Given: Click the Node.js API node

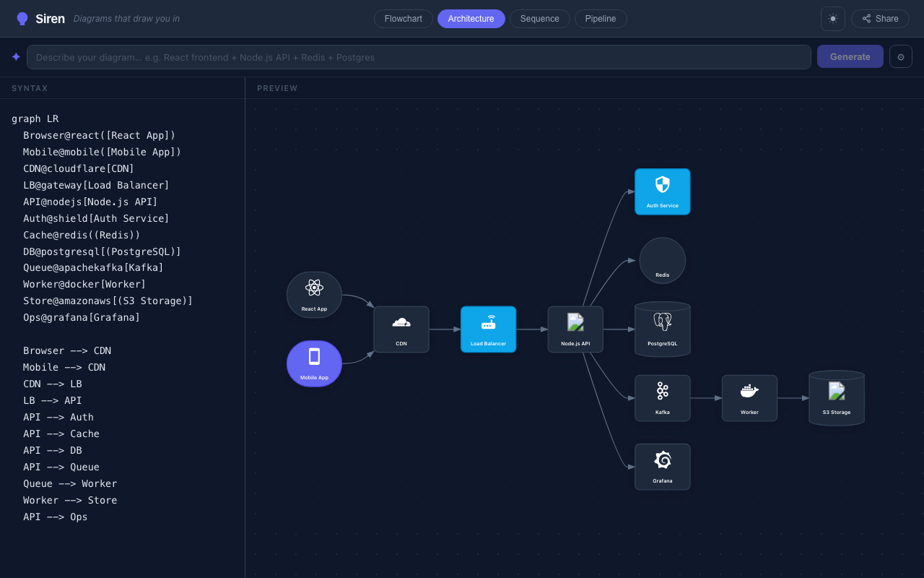Looking at the screenshot, I should click(x=575, y=329).
